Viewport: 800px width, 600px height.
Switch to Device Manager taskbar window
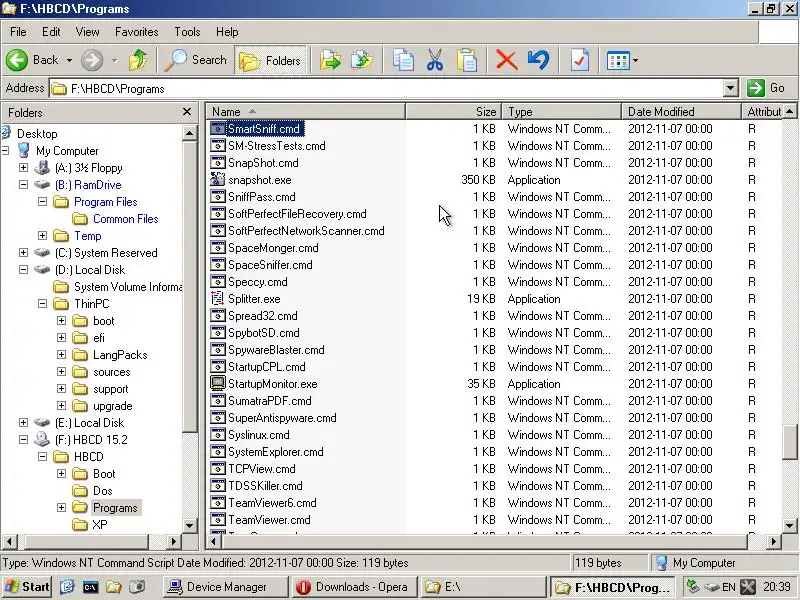click(x=225, y=587)
